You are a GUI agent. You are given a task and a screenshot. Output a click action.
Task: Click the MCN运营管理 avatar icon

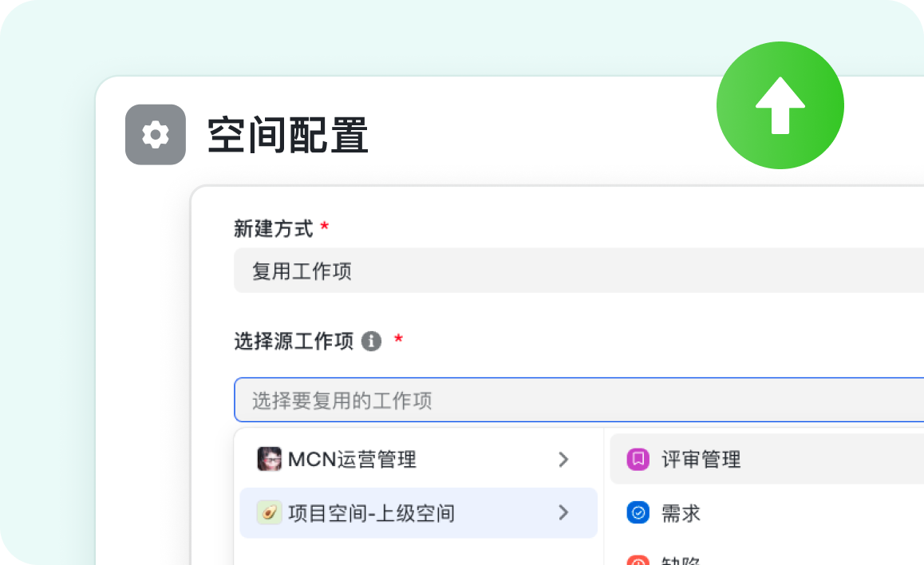click(269, 459)
